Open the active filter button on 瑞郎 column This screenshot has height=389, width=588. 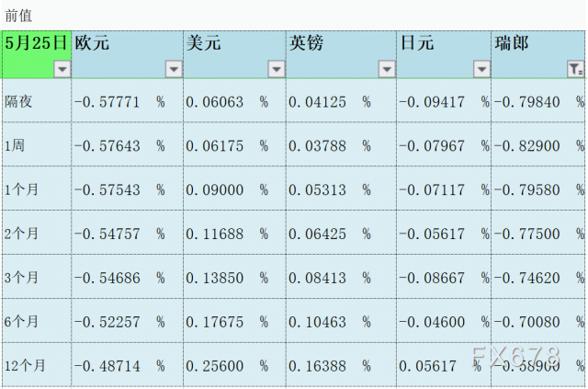[x=575, y=69]
